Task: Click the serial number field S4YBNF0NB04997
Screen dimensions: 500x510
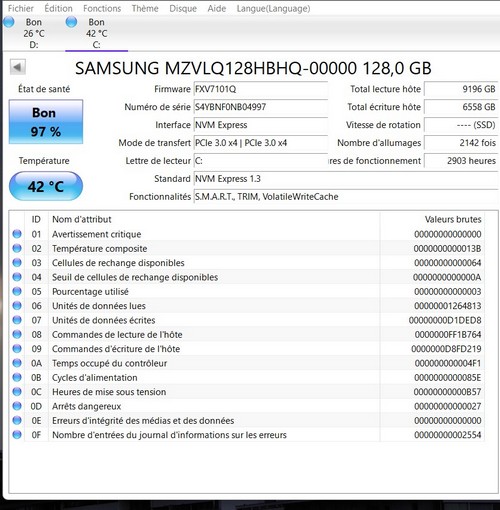Action: (x=261, y=107)
